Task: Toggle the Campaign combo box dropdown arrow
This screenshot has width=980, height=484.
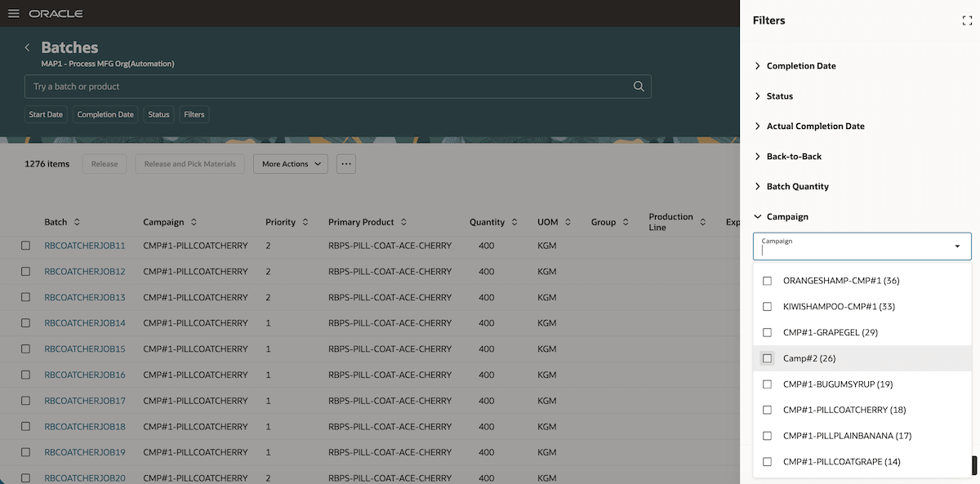Action: 957,246
